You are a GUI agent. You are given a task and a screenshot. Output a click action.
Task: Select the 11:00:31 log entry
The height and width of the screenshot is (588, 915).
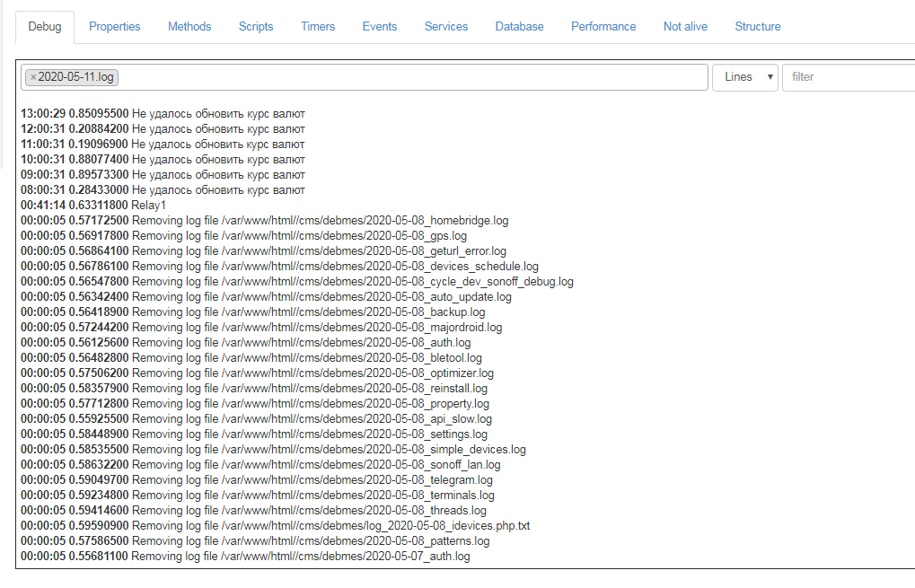[x=163, y=145]
